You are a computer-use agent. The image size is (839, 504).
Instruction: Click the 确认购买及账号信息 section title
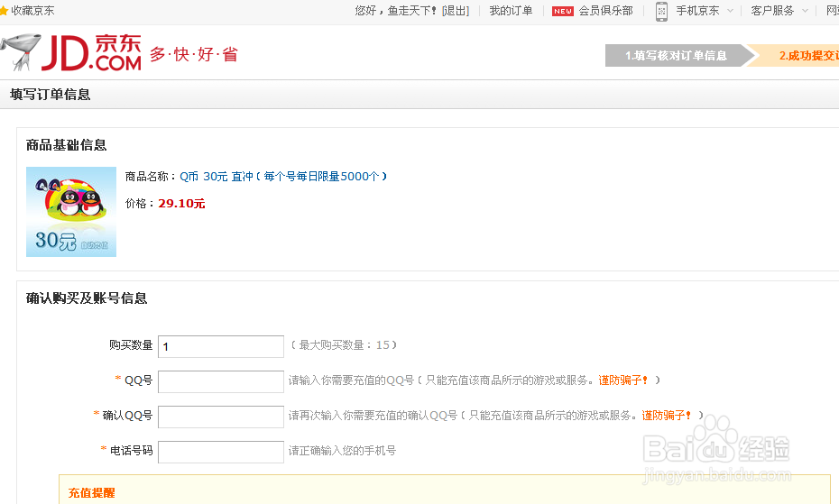tap(87, 298)
